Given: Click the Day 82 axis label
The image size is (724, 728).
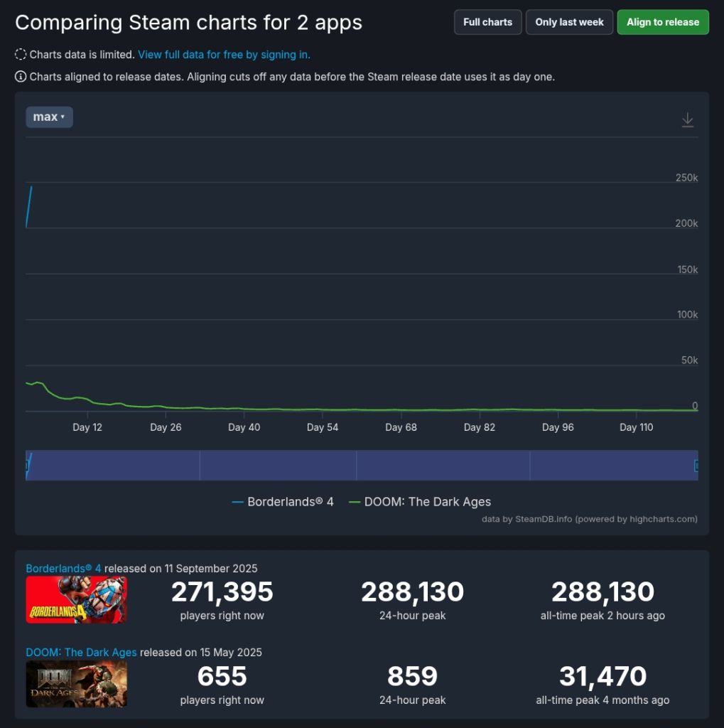Looking at the screenshot, I should tap(480, 427).
